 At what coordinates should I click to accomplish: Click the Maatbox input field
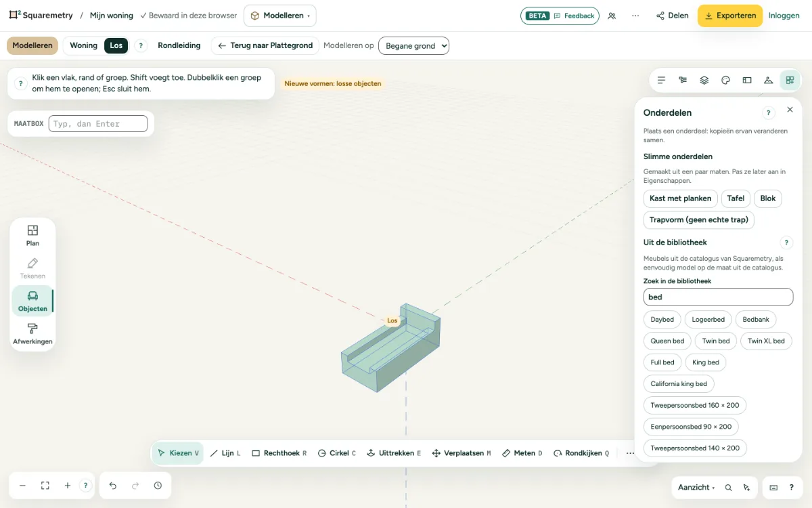98,123
